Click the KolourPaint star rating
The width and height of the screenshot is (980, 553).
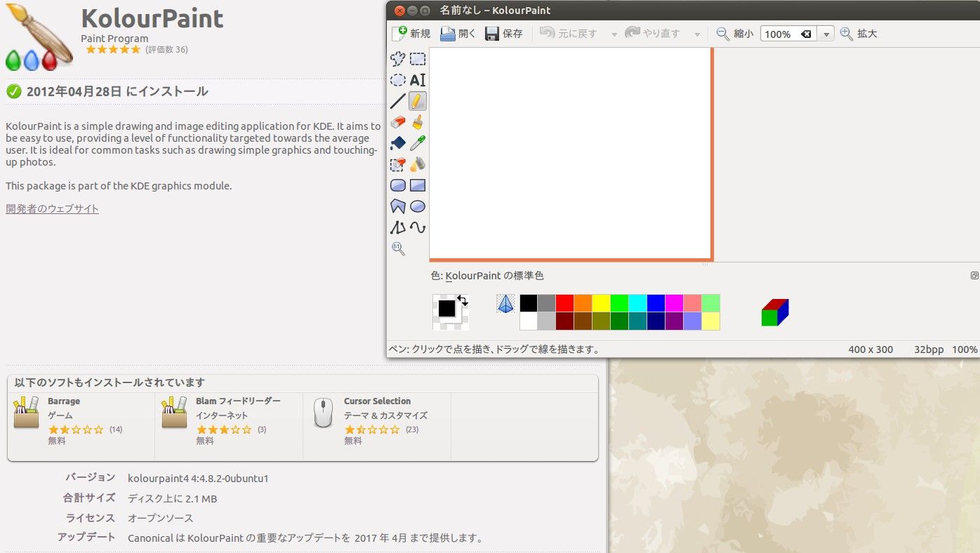(113, 50)
